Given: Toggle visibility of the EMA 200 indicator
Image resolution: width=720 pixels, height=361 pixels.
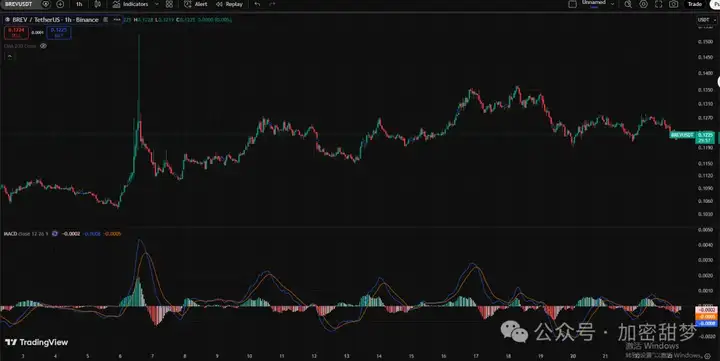Looking at the screenshot, I should coord(43,46).
